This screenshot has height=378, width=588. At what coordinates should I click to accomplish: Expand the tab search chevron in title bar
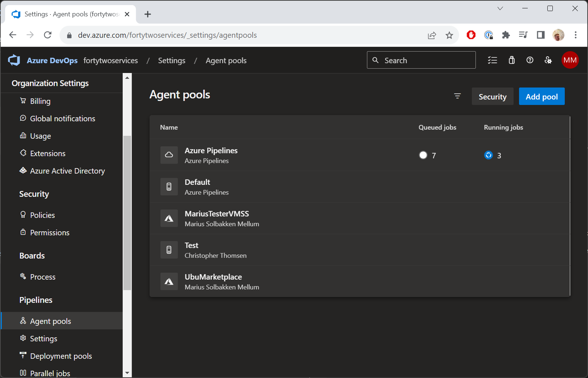coord(500,9)
